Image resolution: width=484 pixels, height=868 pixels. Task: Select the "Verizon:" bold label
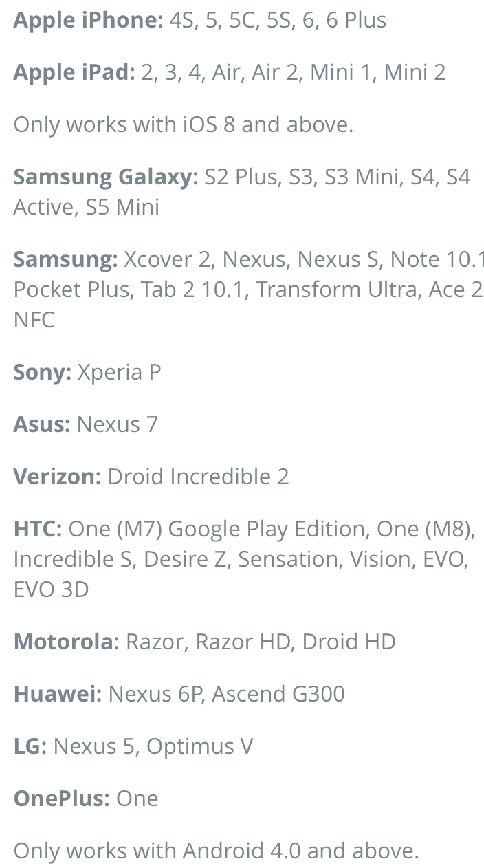57,477
